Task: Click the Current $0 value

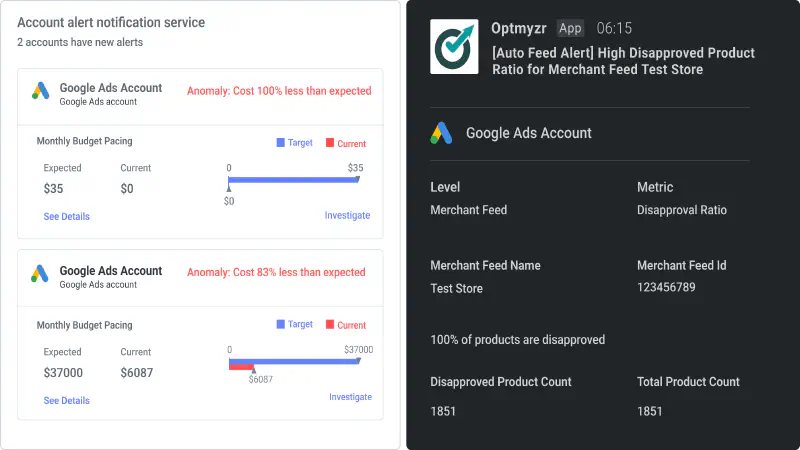Action: pyautogui.click(x=127, y=189)
